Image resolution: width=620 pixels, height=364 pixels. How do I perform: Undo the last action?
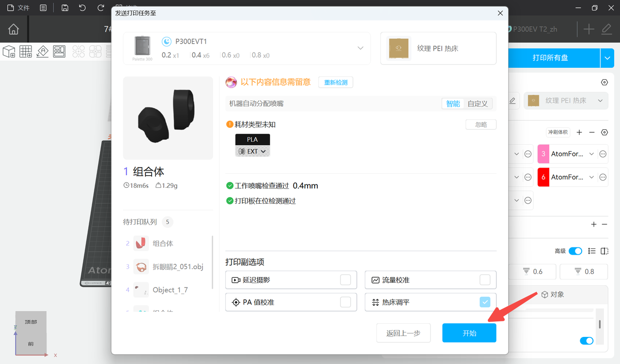(82, 8)
